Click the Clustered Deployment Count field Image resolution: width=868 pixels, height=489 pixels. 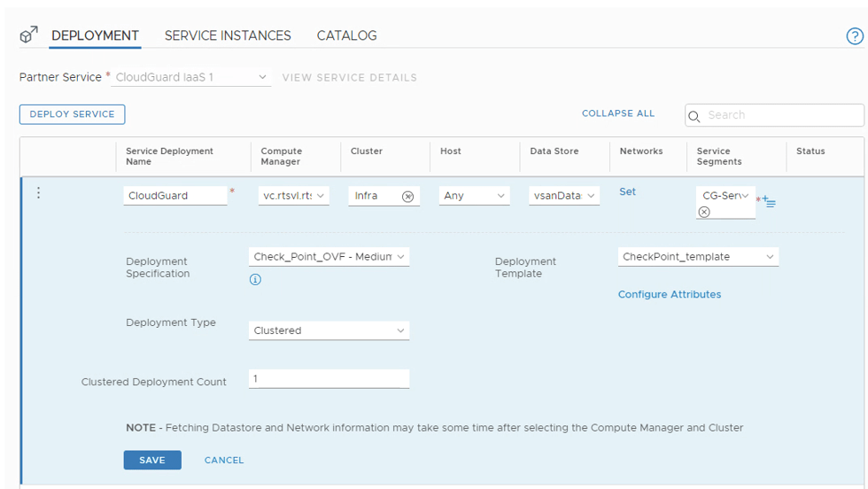tap(329, 379)
